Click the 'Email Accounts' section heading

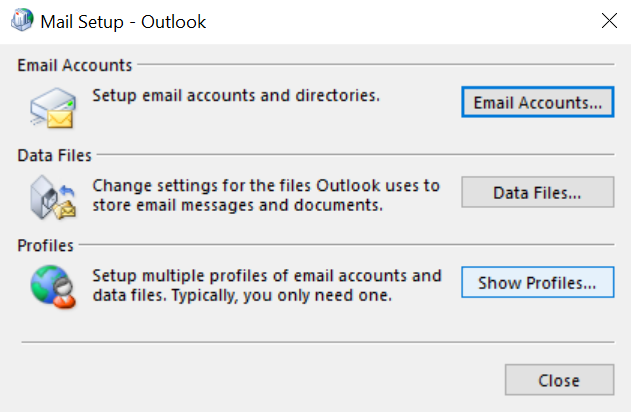[75, 65]
